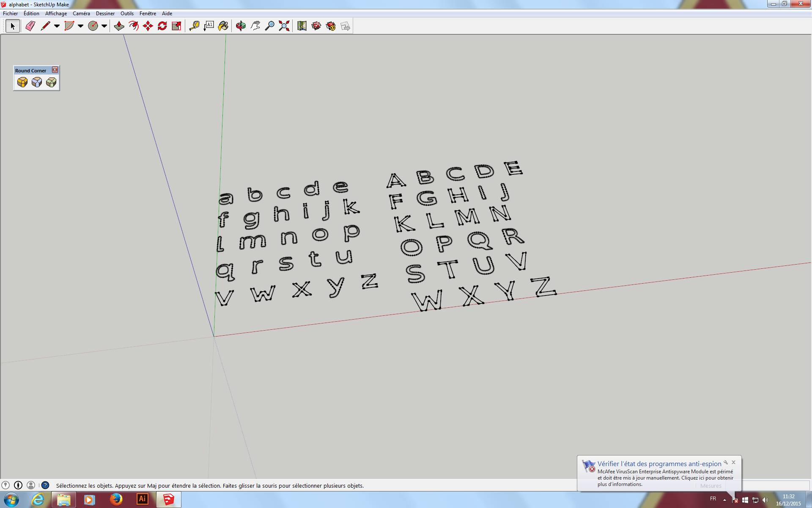Expand the line tool dropdown arrow
Image resolution: width=812 pixels, height=508 pixels.
tap(57, 26)
